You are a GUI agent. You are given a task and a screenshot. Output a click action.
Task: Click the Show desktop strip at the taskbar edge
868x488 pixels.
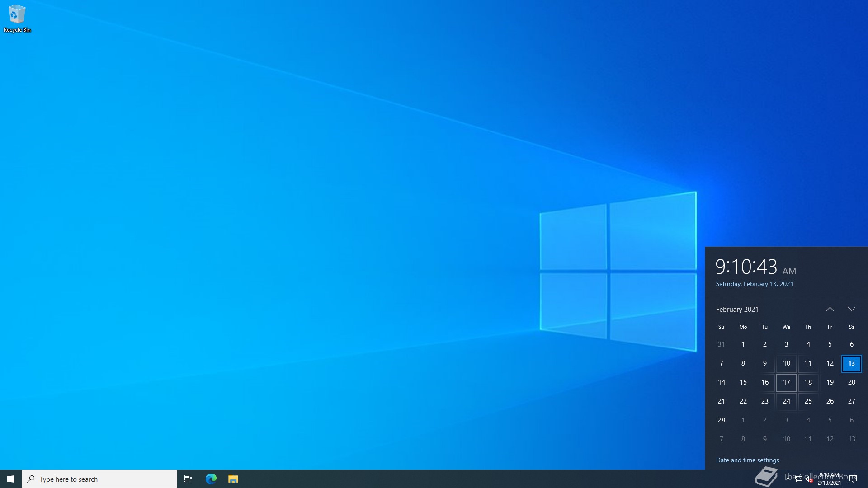(866, 479)
